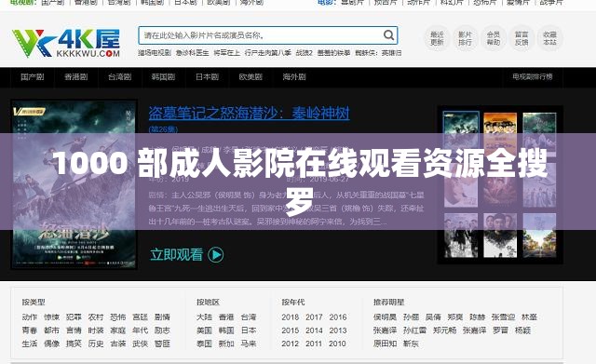Filter by genre 农村
This screenshot has width=596, height=364.
[96, 317]
